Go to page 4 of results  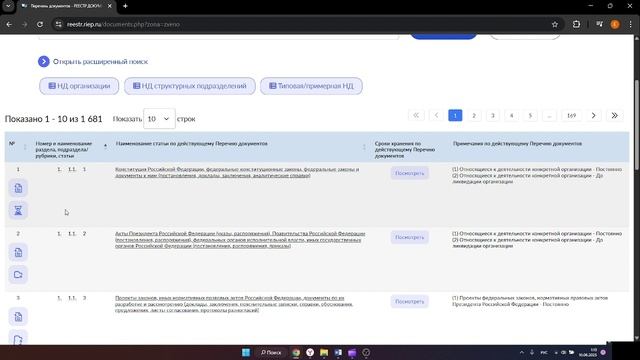[511, 116]
